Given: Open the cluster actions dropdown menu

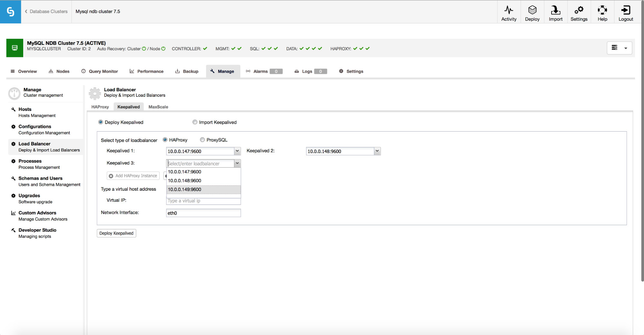Looking at the screenshot, I should click(619, 48).
